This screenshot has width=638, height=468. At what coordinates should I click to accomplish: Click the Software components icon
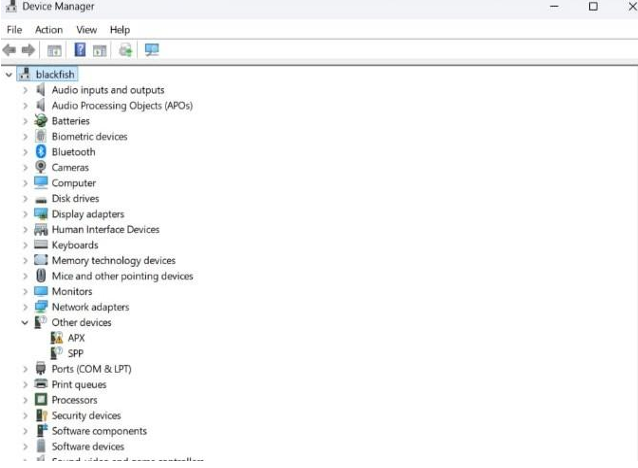(x=42, y=431)
